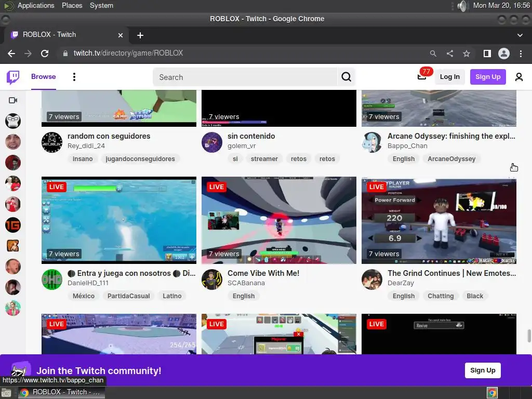532x399 pixels.
Task: Click the 'streamer' tag
Action: point(264,159)
